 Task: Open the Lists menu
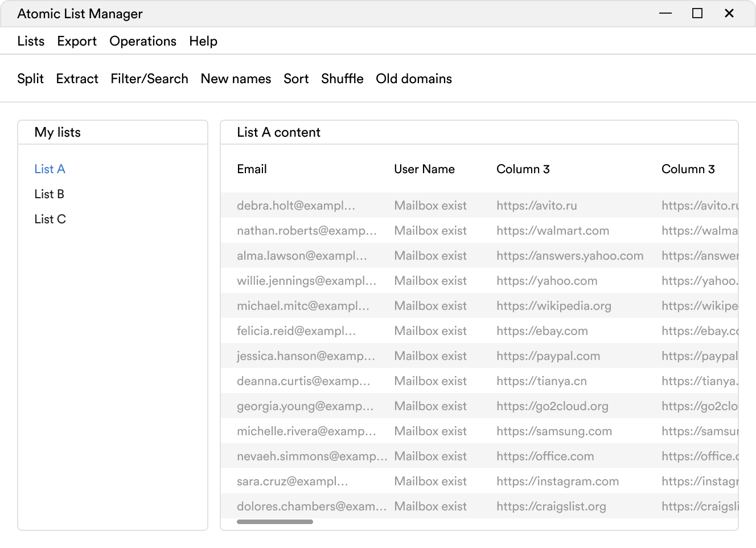(31, 41)
